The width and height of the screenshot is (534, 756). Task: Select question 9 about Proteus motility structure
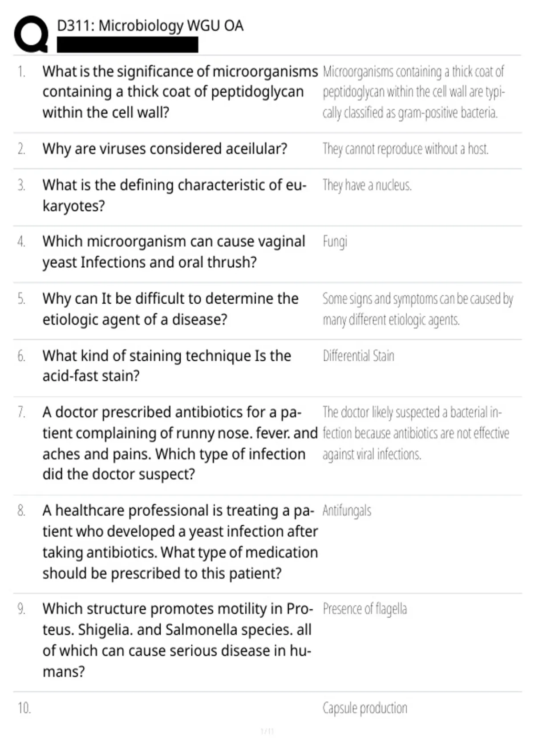[178, 640]
